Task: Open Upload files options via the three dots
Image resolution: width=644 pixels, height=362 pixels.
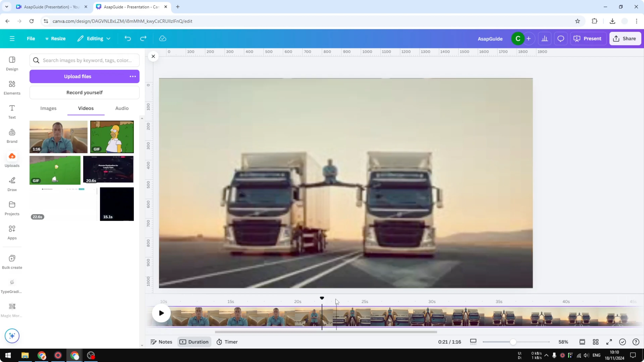Action: tap(132, 76)
